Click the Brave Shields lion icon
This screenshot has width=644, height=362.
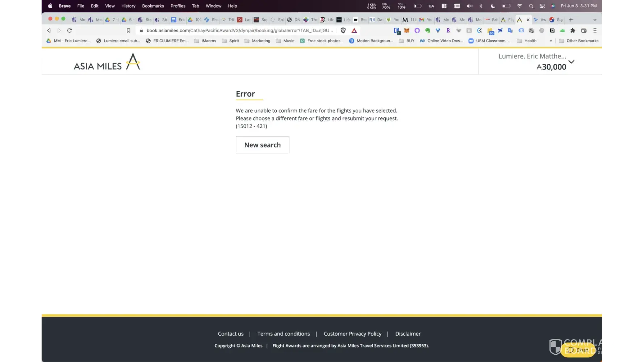343,30
